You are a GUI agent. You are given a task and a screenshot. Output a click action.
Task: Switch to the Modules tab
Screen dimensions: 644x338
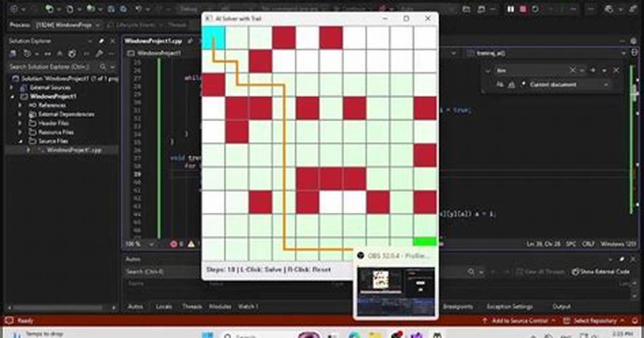point(220,306)
